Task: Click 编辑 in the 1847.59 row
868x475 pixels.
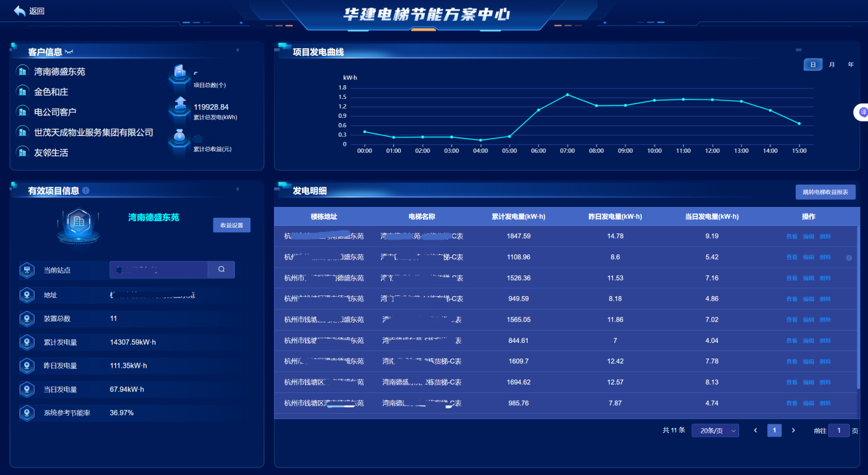Action: (x=808, y=236)
